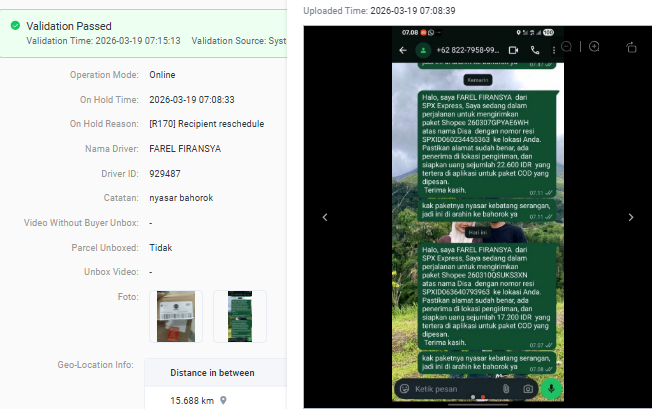652x409 pixels.
Task: Tap the phone call icon in chat header
Action: 535,50
